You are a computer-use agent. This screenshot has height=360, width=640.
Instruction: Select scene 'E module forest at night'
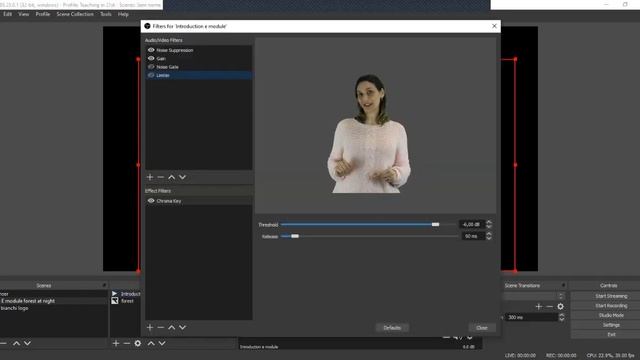click(x=53, y=301)
